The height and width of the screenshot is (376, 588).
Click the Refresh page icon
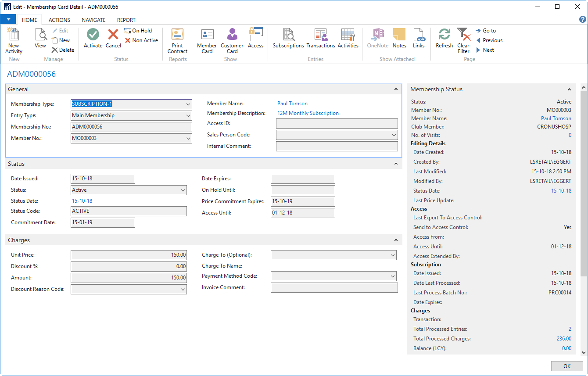[444, 35]
